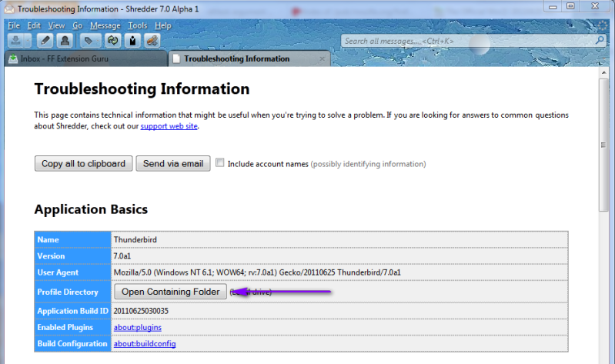Click the Profile Directory row label
Screen dimensions: 615x364
coord(68,292)
